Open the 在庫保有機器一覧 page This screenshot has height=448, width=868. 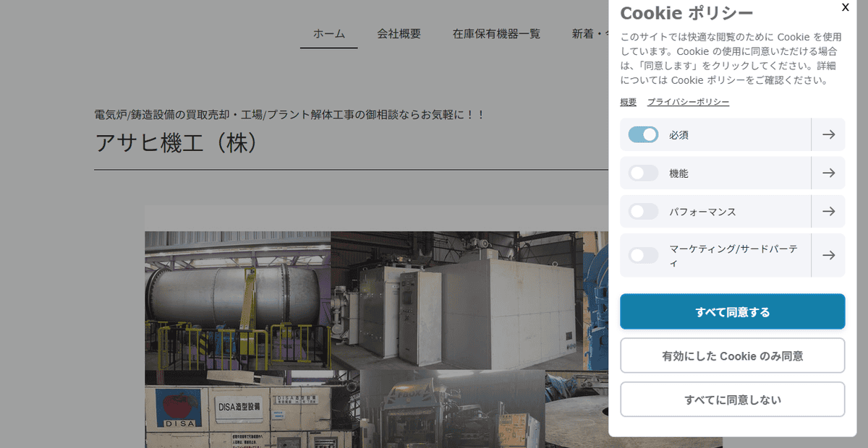point(497,33)
